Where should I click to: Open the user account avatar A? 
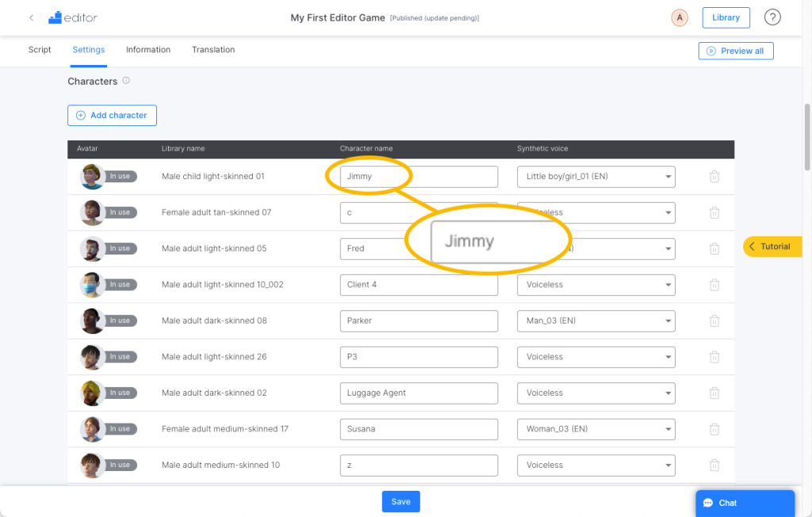click(x=680, y=17)
